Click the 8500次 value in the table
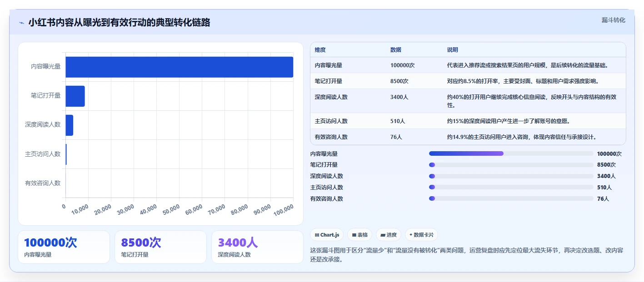The height and width of the screenshot is (282, 644). tap(399, 81)
